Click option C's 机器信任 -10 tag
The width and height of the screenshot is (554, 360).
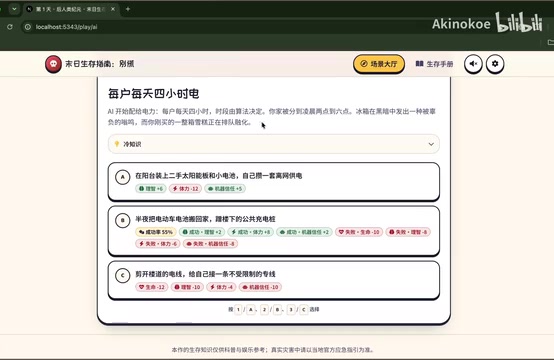260,287
